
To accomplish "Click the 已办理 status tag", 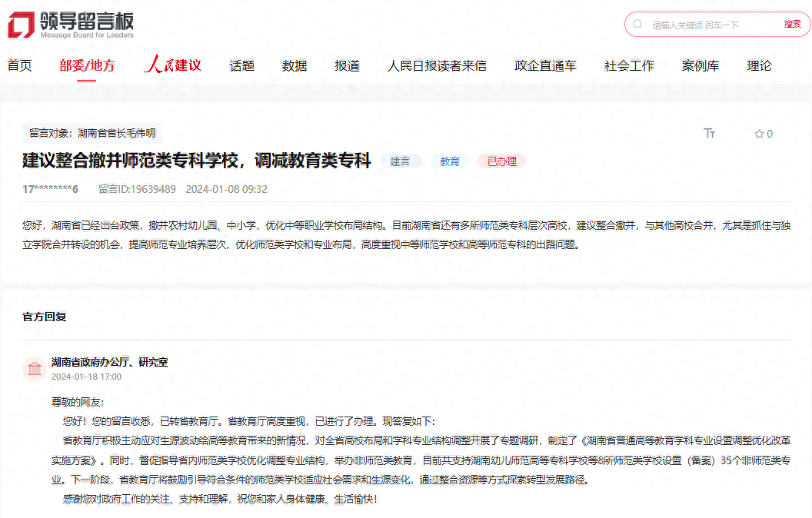I will [501, 161].
